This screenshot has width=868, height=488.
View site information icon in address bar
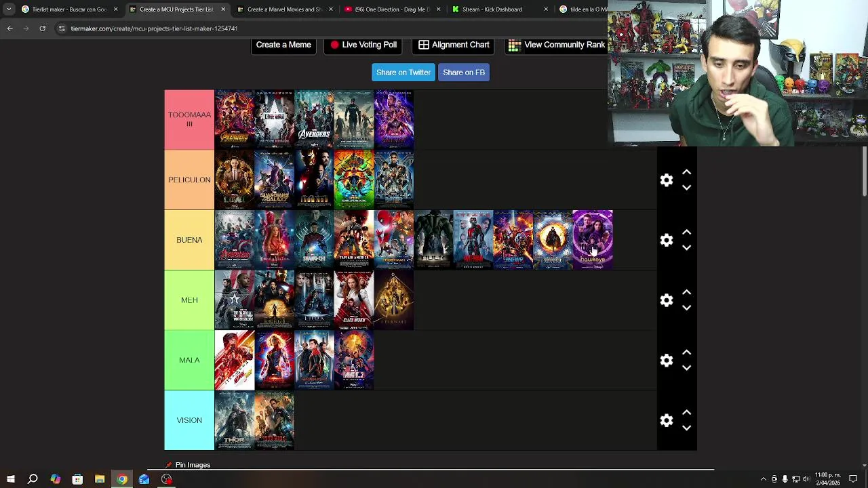coord(62,28)
